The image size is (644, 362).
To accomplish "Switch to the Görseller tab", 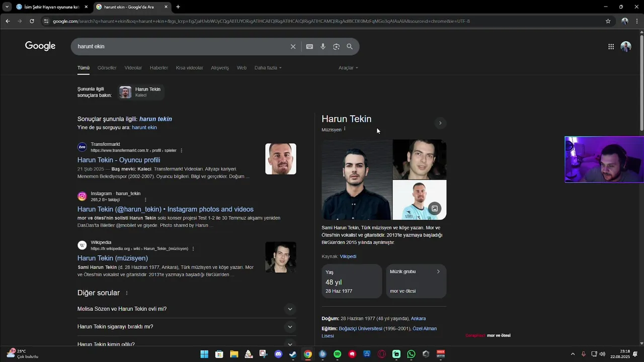I will click(x=107, y=68).
